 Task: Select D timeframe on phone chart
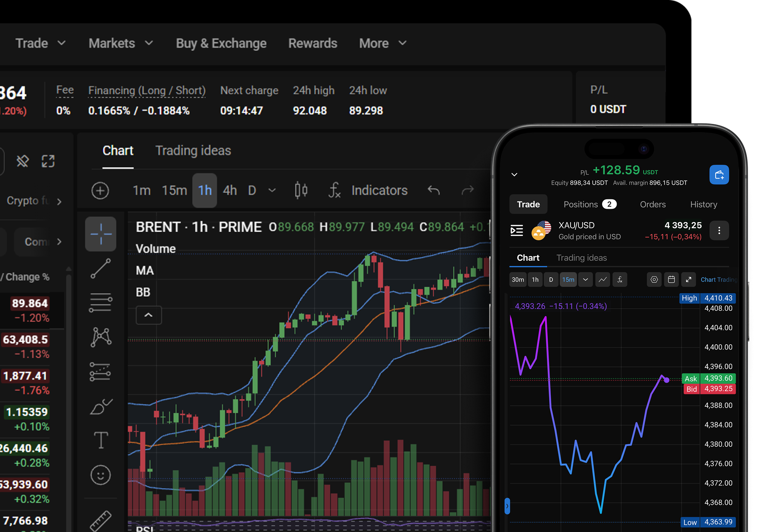551,280
